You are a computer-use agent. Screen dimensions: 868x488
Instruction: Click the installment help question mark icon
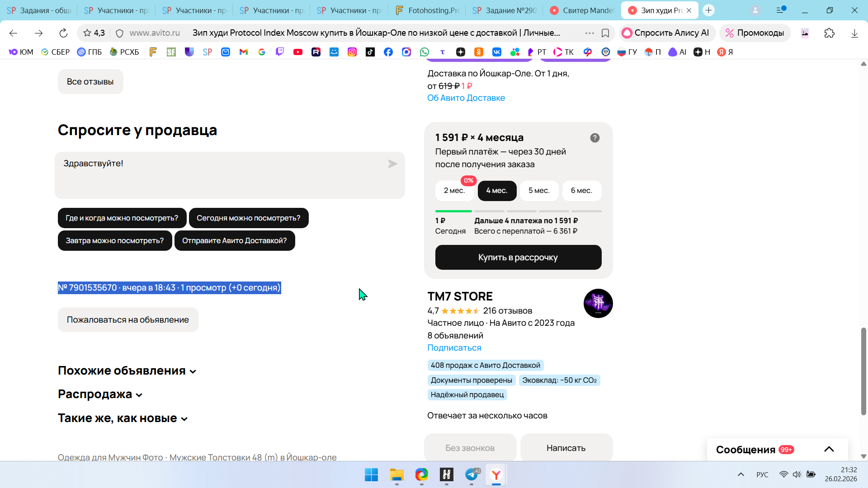tap(594, 138)
